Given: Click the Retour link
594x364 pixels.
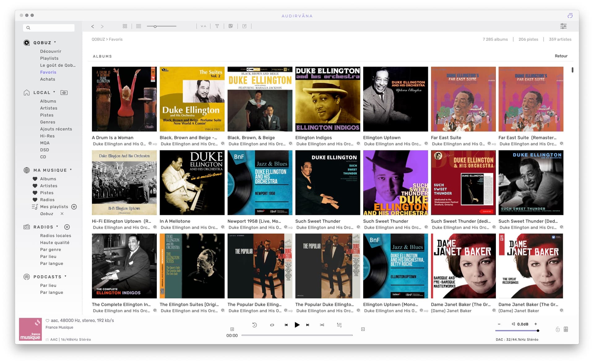Looking at the screenshot, I should 561,56.
